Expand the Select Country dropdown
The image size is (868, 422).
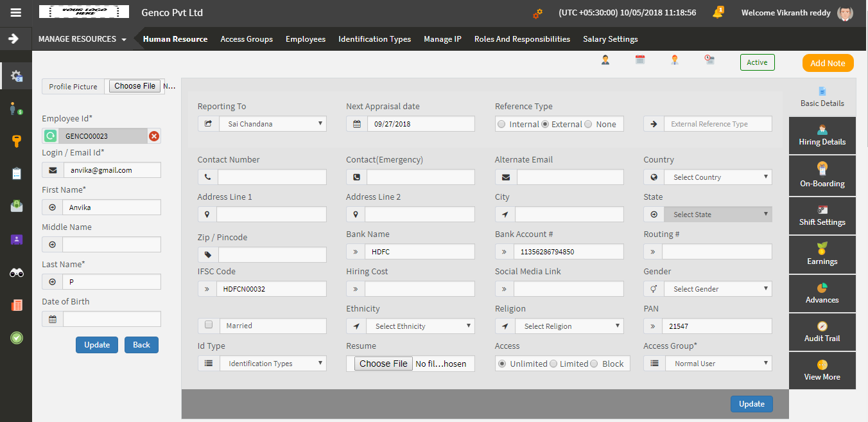pos(718,177)
